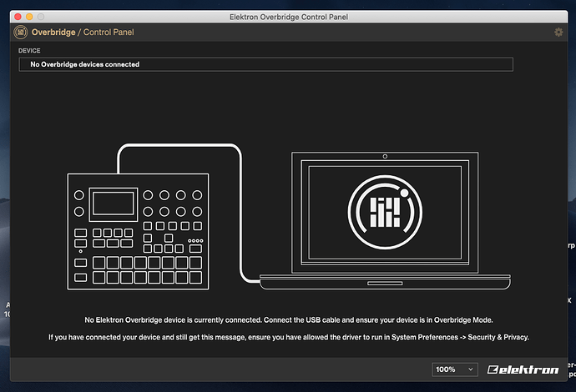This screenshot has width=576, height=392.
Task: Click the 'No Elektron Overbridge device' message
Action: click(x=289, y=320)
